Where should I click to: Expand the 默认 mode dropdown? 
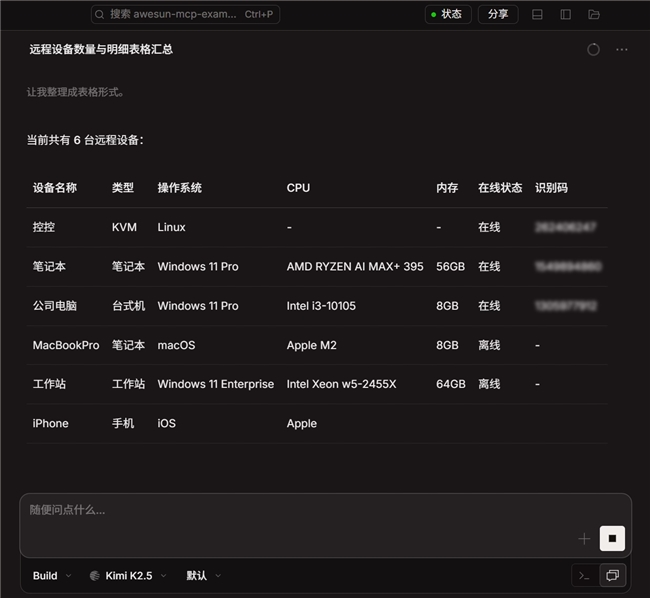click(x=203, y=576)
